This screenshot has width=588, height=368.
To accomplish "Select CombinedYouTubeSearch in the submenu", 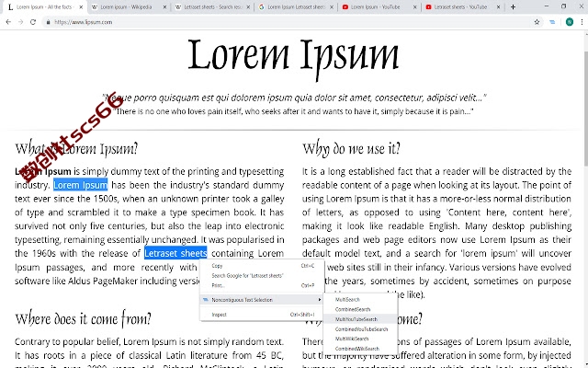I will pyautogui.click(x=360, y=329).
